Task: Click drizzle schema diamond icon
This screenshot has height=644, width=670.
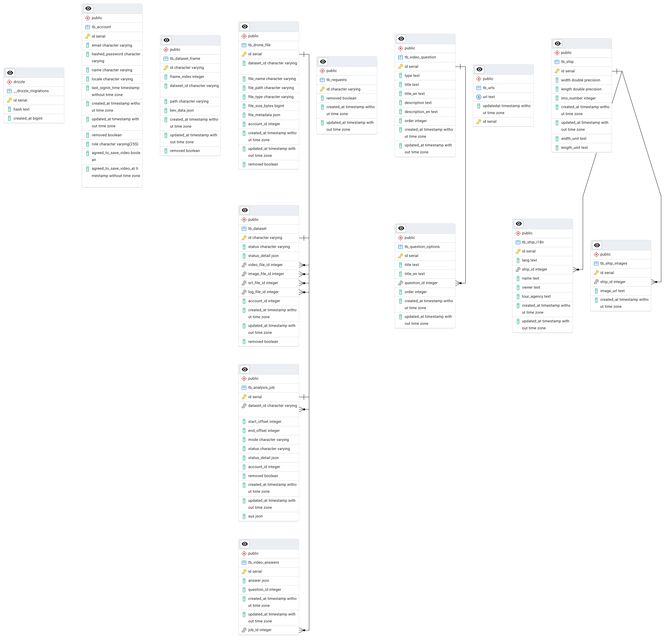Action: pos(10,82)
